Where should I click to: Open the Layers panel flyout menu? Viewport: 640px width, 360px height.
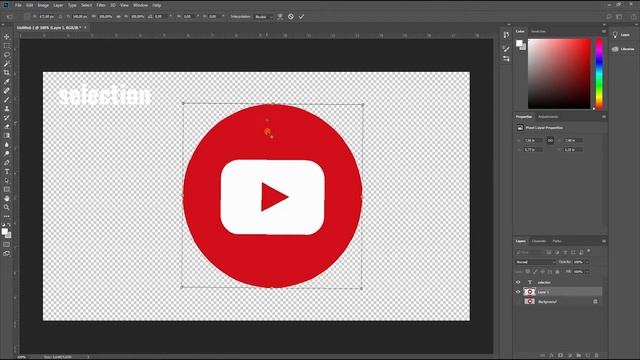click(604, 241)
